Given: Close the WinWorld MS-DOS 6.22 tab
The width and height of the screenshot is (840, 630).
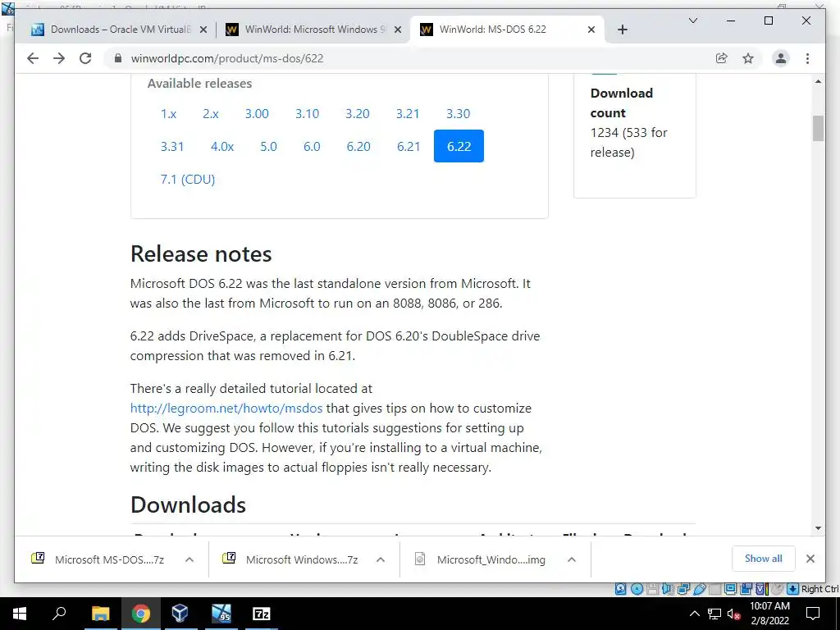Looking at the screenshot, I should (591, 30).
